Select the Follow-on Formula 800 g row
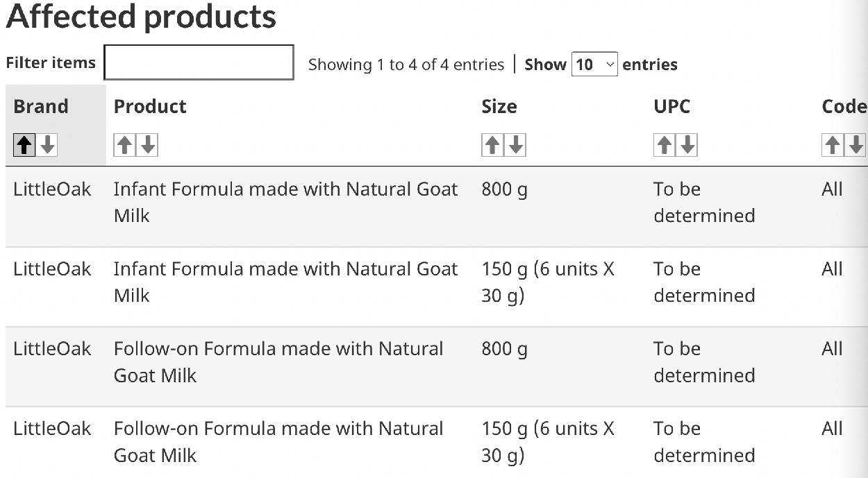Image resolution: width=868 pixels, height=478 pixels. 437,366
